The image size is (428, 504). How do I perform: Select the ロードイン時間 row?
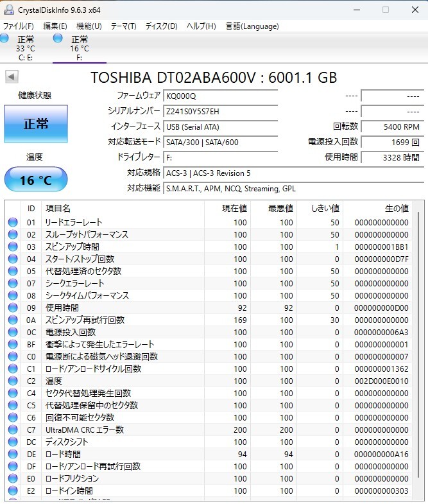click(209, 491)
